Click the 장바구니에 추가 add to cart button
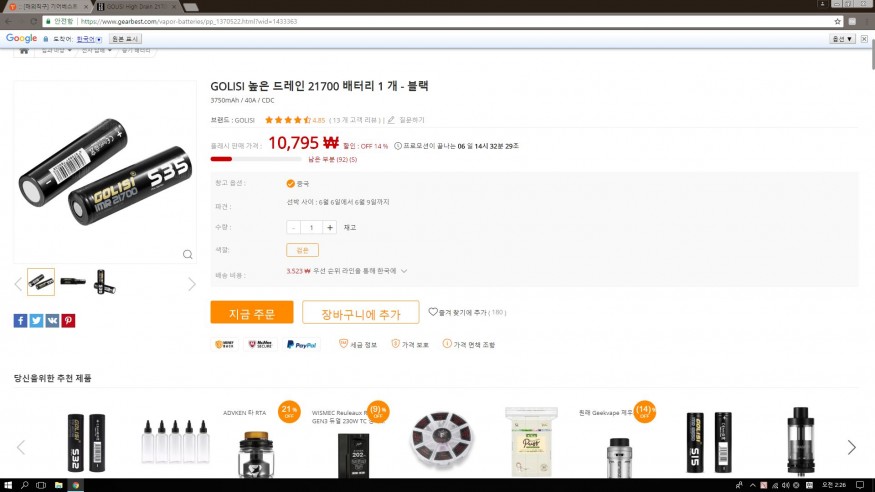 tap(360, 312)
